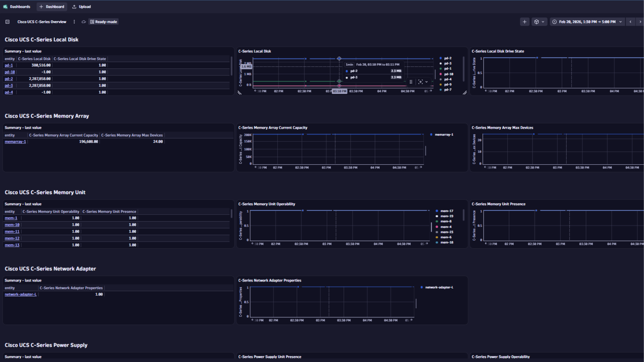This screenshot has width=644, height=362.
Task: Click the 3D cube entity icon in the toolbar
Action: 537,21
